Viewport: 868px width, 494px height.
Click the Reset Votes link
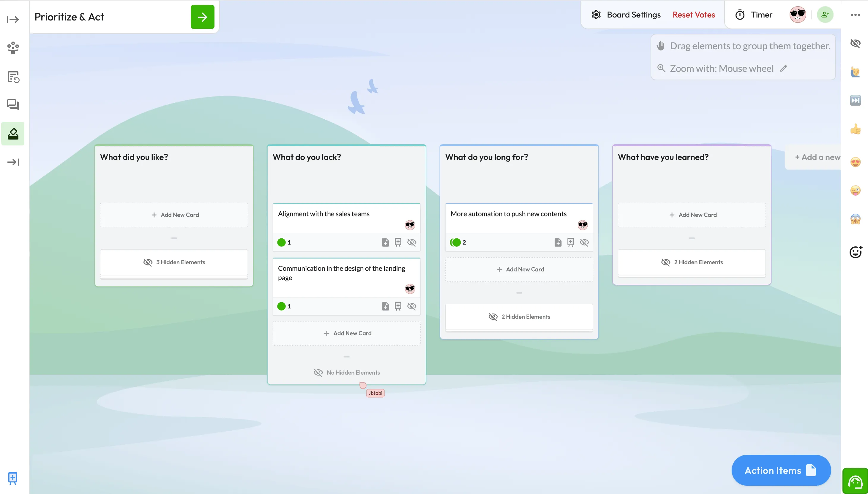[x=694, y=15]
